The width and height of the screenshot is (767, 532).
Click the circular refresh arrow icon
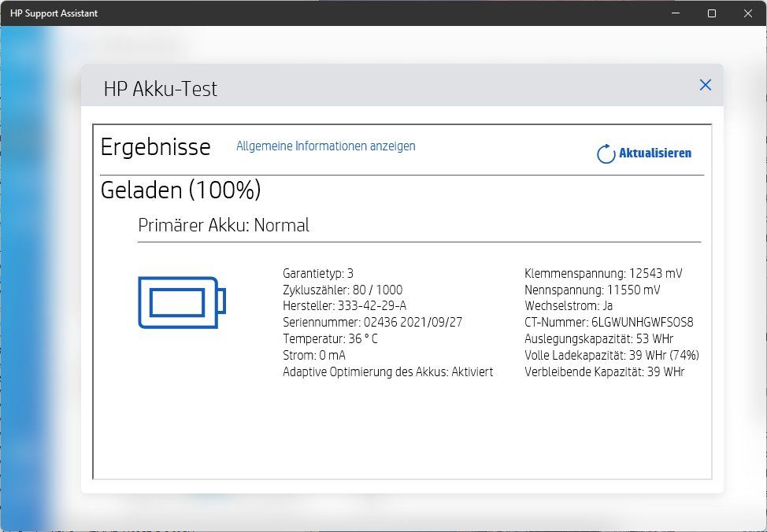point(606,153)
